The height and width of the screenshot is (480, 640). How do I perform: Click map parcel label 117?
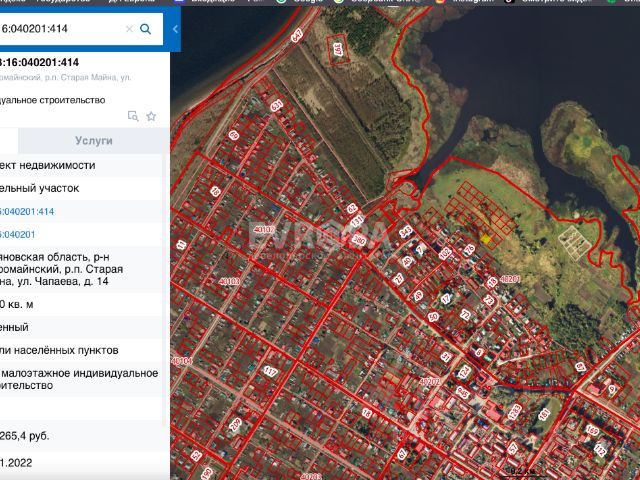pos(270,371)
